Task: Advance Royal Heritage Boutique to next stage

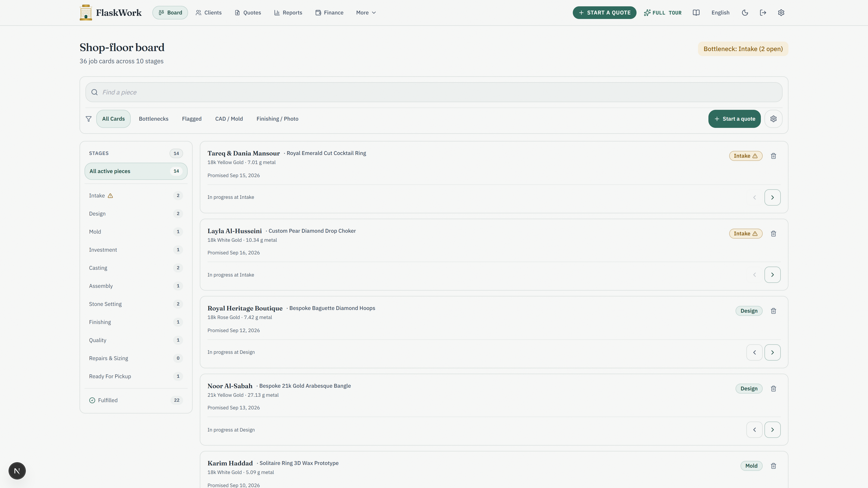Action: [x=772, y=352]
